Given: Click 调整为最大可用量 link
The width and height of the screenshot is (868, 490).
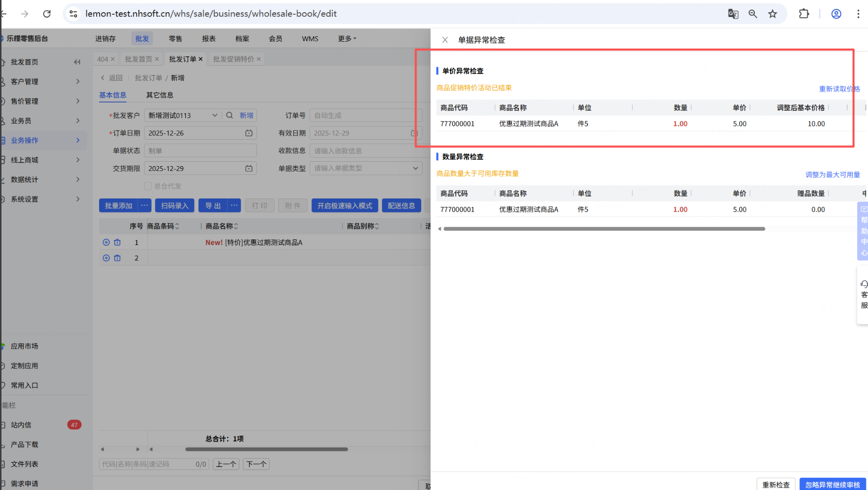Looking at the screenshot, I should point(833,174).
